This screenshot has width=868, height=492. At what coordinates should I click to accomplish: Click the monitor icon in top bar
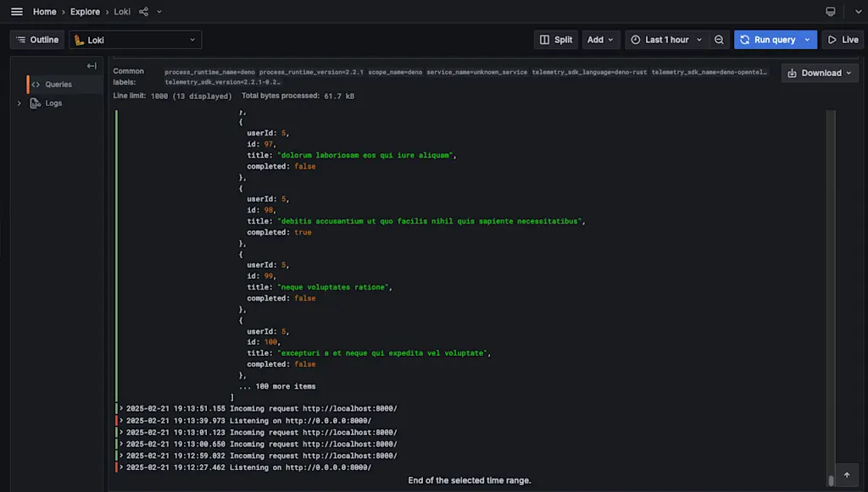(x=831, y=12)
